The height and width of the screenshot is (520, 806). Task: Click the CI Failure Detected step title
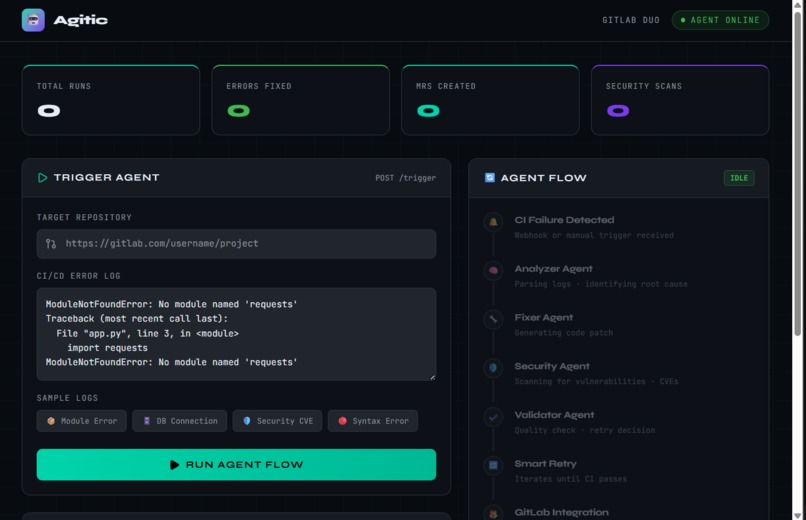[x=564, y=220]
